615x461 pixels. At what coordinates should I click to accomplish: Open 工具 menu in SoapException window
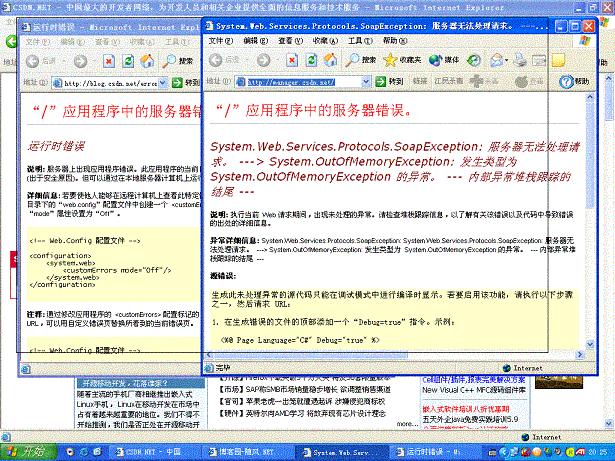click(x=360, y=41)
